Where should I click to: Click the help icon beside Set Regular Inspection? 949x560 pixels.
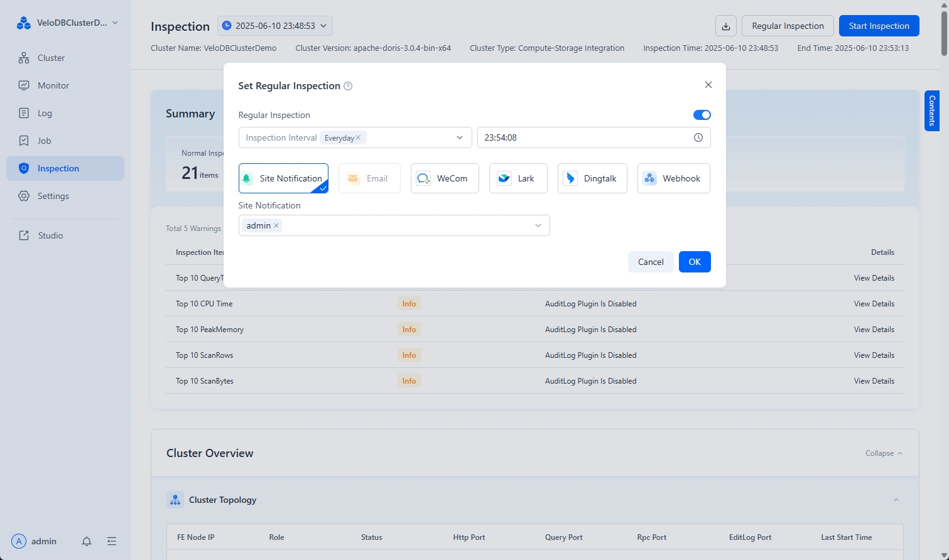point(348,86)
